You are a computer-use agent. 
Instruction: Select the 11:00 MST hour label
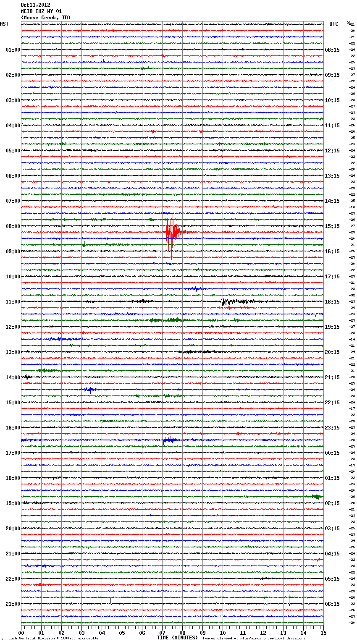point(13,302)
